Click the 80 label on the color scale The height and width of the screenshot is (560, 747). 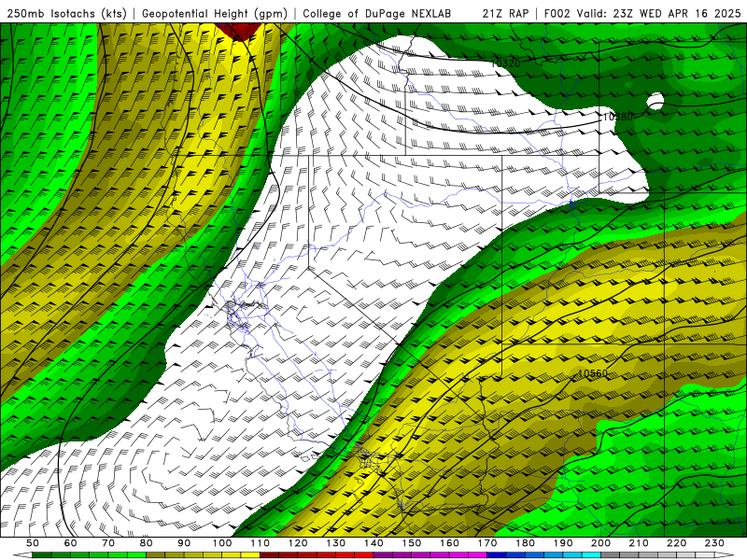(x=147, y=543)
